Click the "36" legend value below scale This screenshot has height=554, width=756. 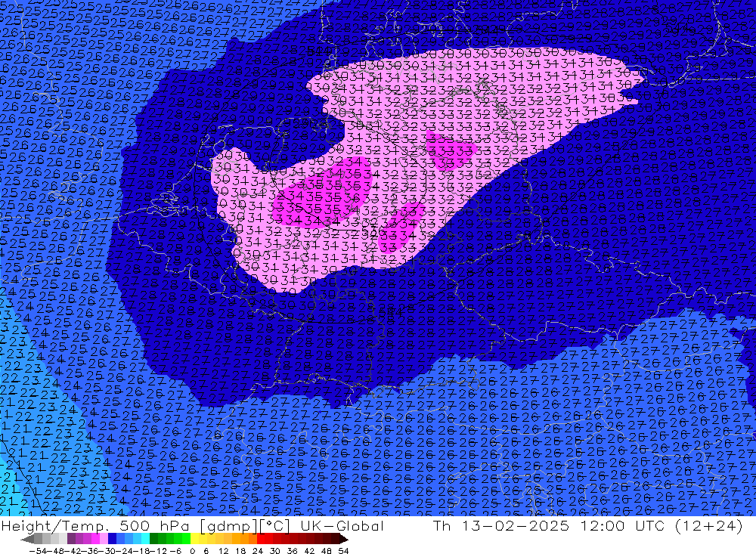coord(292,551)
